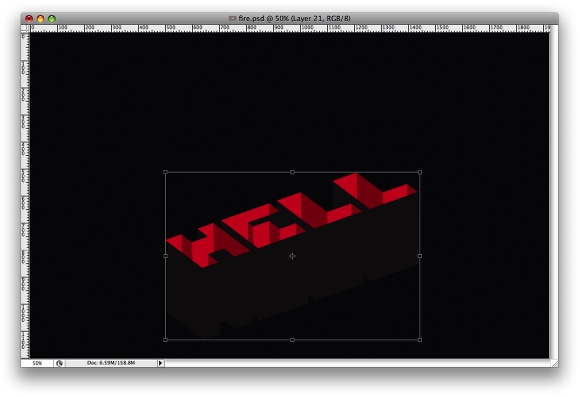580x397 pixels.
Task: Click the ruler origin box at rulers' intersection
Action: pyautogui.click(x=25, y=28)
